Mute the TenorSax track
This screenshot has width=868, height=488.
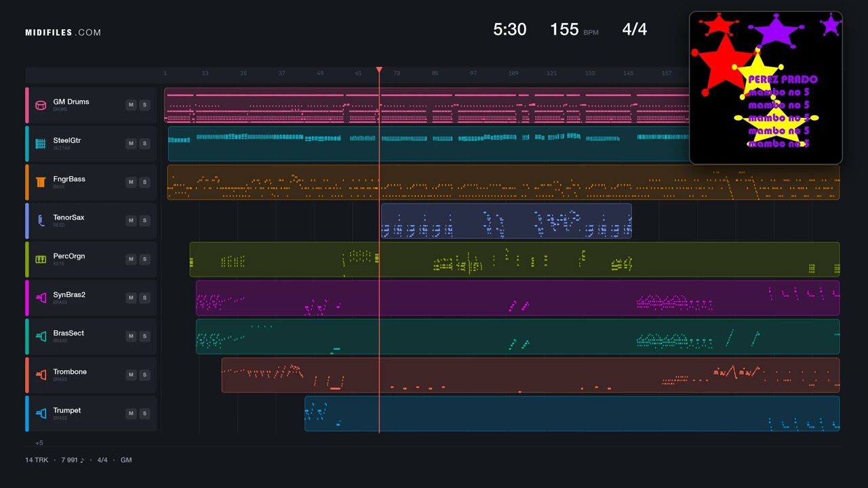131,221
